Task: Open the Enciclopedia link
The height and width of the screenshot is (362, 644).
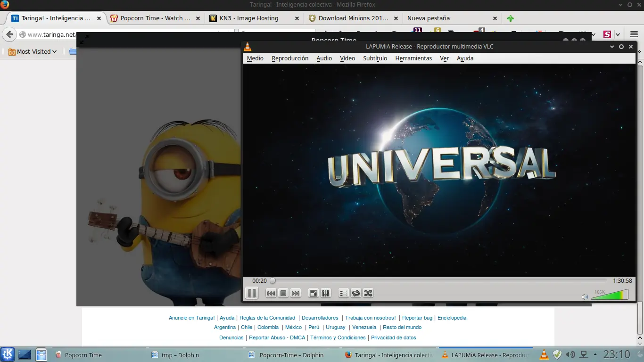Action: pyautogui.click(x=452, y=318)
